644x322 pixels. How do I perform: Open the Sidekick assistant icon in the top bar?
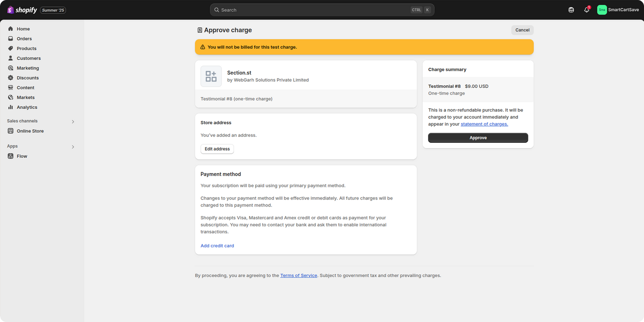point(571,10)
